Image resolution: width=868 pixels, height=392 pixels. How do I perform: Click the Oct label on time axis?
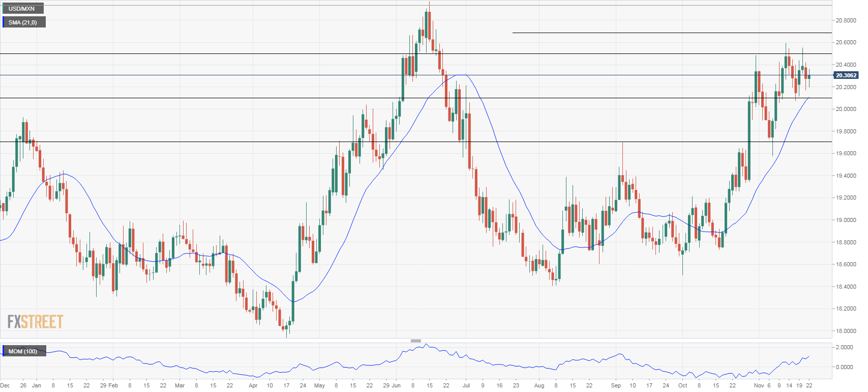tap(682, 385)
